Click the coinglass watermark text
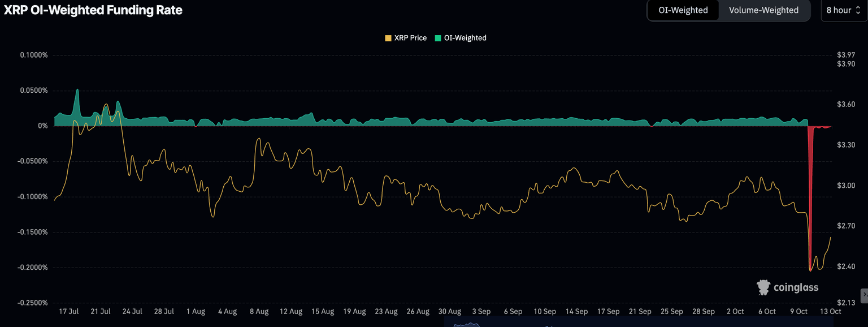The height and width of the screenshot is (327, 868). [796, 288]
